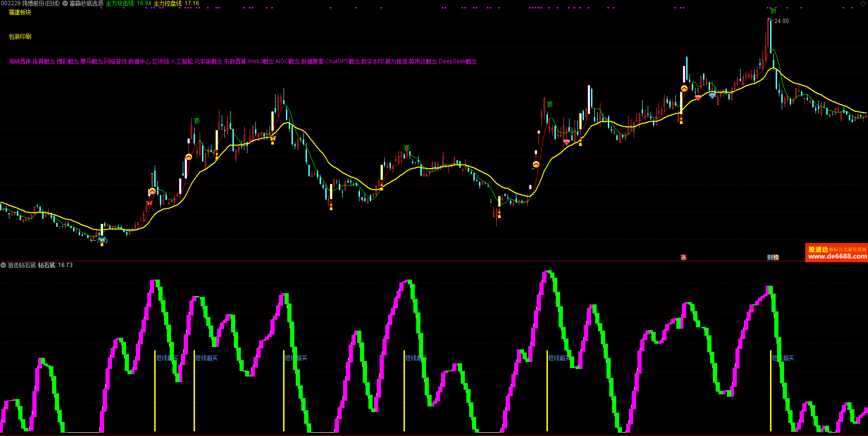Click the 福建板块 sector label
The height and width of the screenshot is (436, 868).
click(20, 13)
